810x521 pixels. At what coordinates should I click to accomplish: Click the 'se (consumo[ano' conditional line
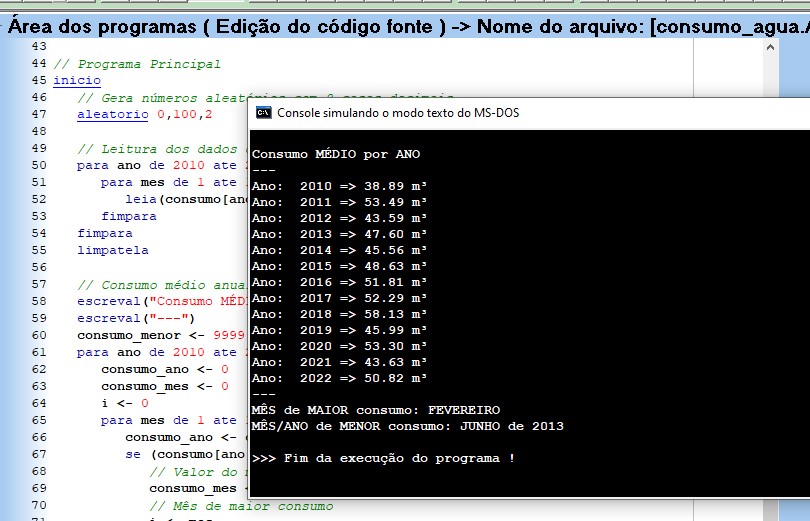coord(185,454)
